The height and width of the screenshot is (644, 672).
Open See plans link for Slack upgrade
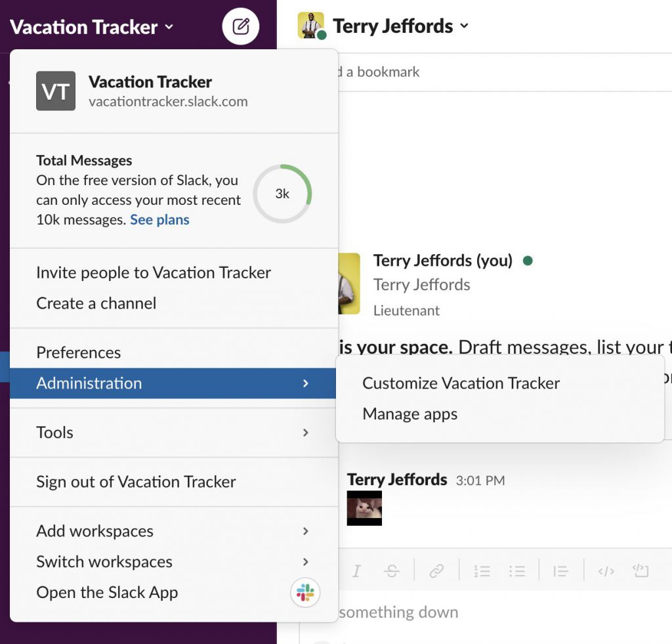[159, 219]
